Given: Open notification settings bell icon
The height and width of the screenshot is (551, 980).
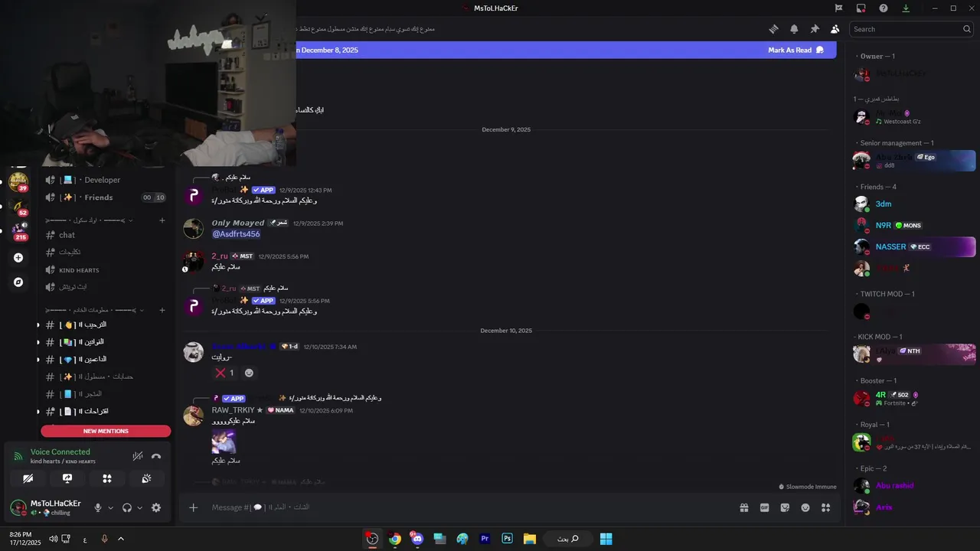Looking at the screenshot, I should coord(794,29).
